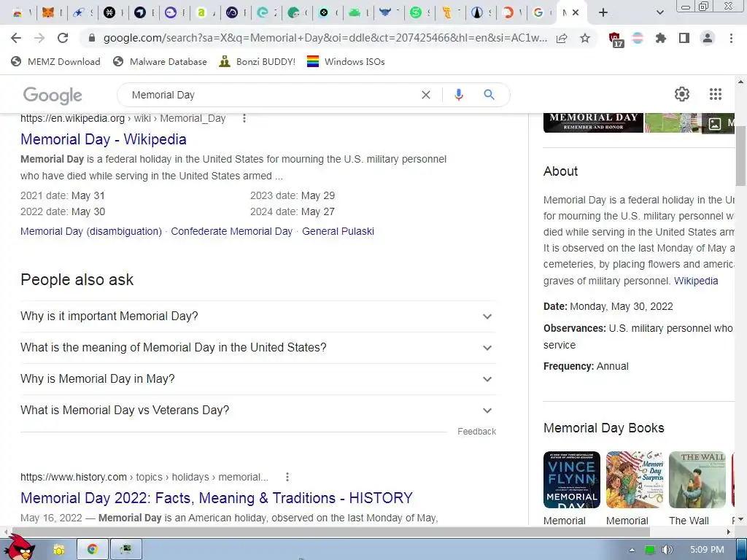Submit search using the magnifier icon
The width and height of the screenshot is (747, 560).
[489, 95]
